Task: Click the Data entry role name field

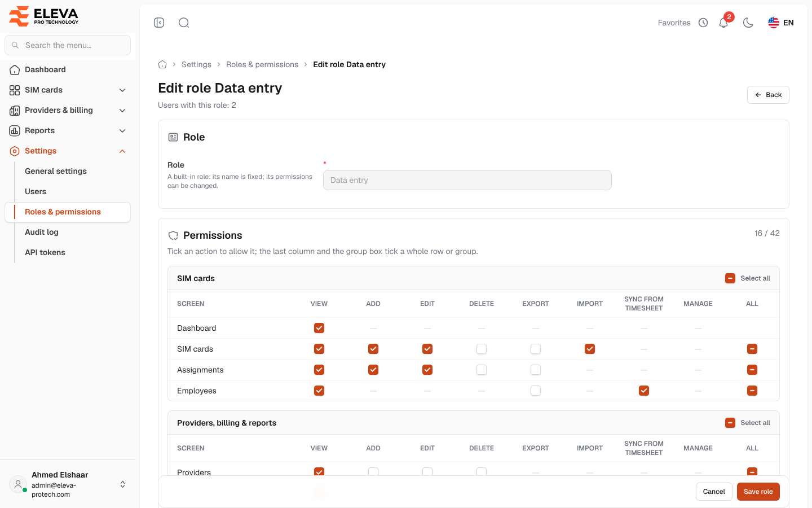Action: [x=467, y=180]
